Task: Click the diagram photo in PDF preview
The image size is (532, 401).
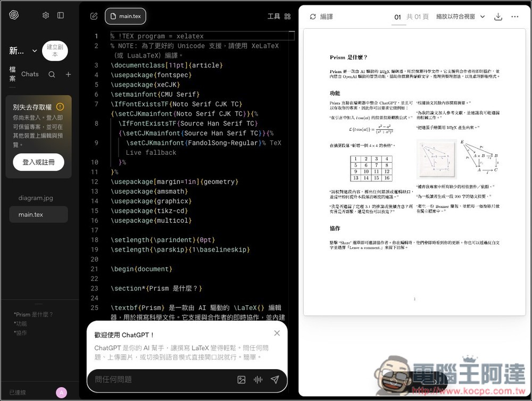Action: [x=436, y=159]
